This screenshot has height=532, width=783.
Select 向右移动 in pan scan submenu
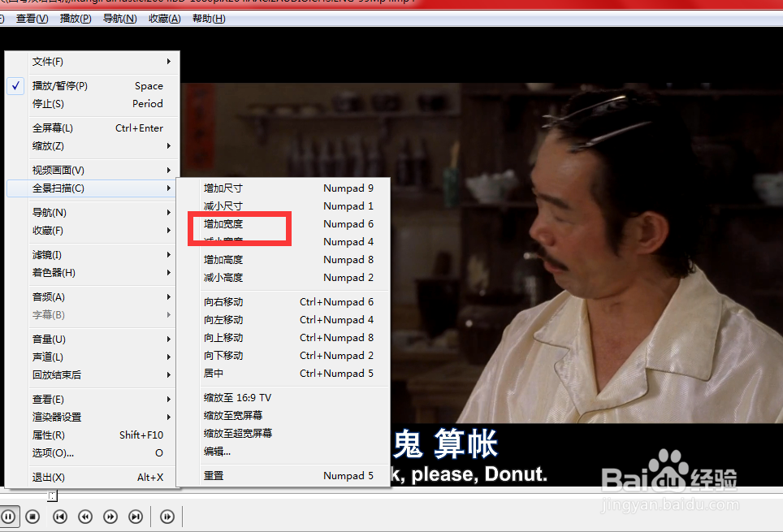(x=283, y=302)
